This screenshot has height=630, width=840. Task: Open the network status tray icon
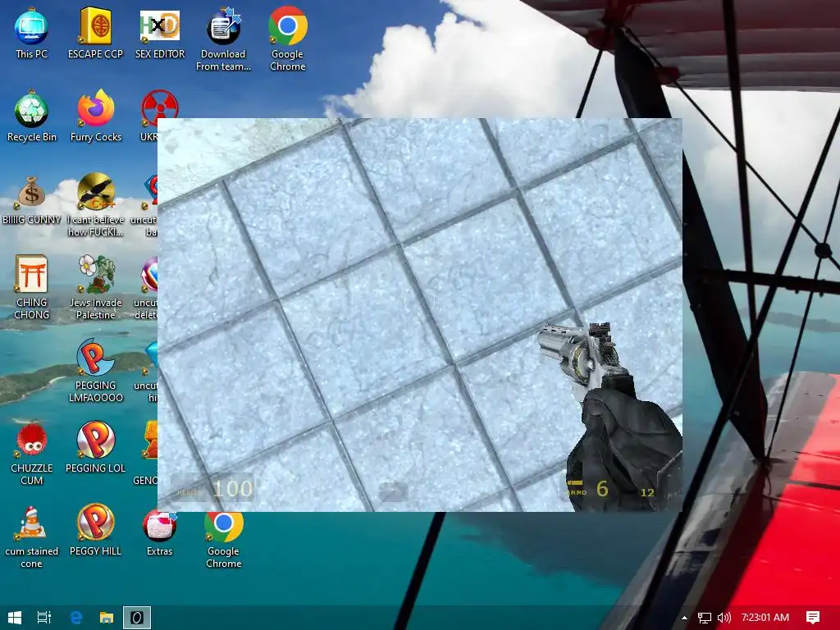[705, 618]
